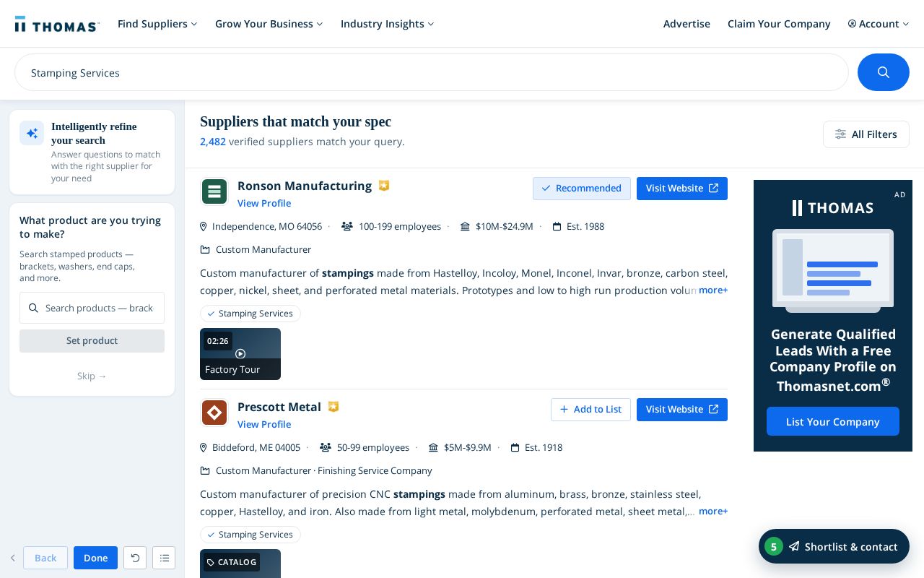Expand the Find Suppliers menu
This screenshot has width=924, height=578.
(x=157, y=24)
